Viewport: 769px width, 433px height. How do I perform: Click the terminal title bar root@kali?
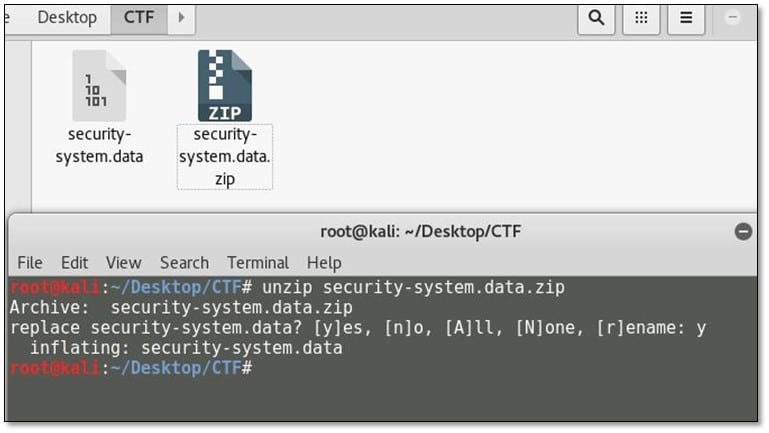420,231
